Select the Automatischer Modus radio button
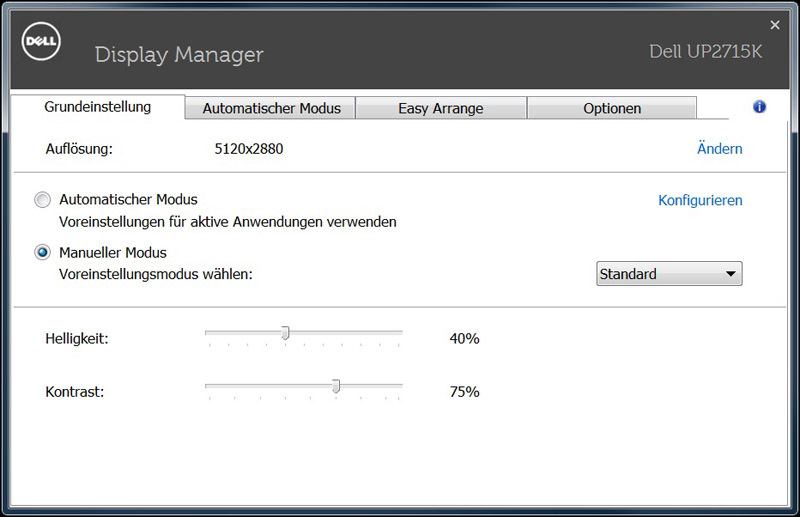The height and width of the screenshot is (517, 800). pos(42,200)
